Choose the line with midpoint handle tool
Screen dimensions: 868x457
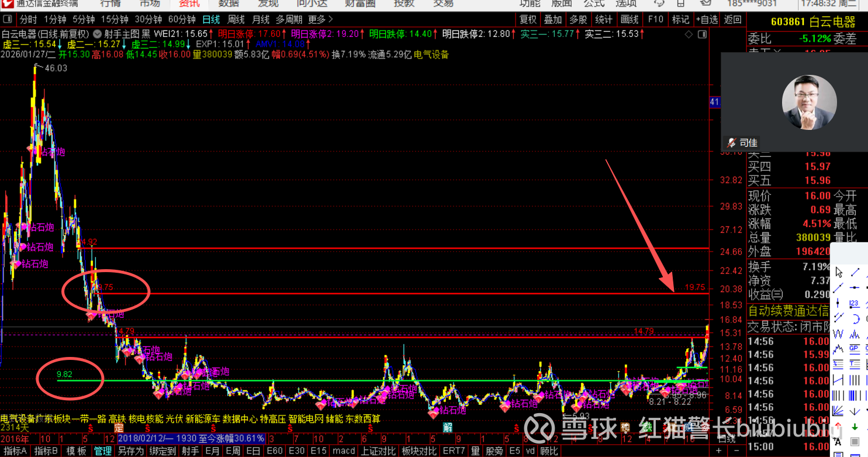tap(839, 287)
